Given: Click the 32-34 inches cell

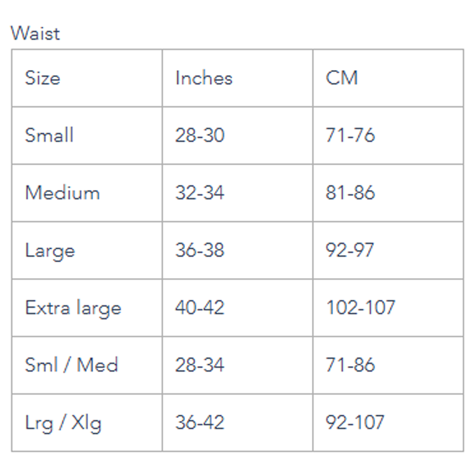Looking at the screenshot, I should coord(199,193).
